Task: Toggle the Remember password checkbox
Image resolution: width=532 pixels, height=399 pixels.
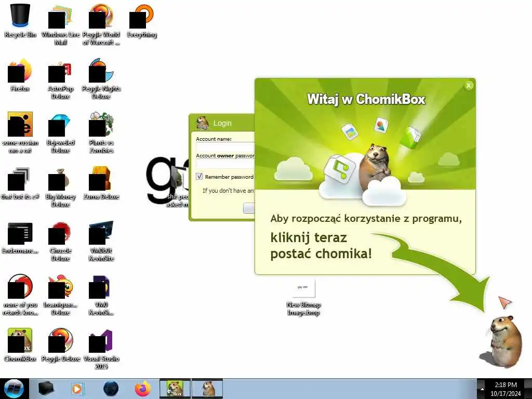Action: (199, 177)
